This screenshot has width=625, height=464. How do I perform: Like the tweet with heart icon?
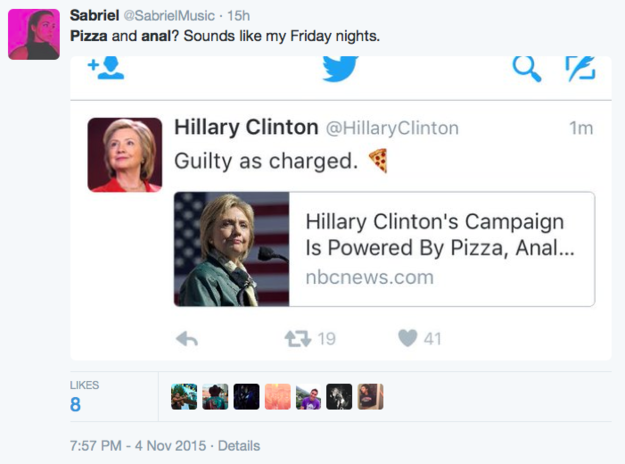pos(407,339)
